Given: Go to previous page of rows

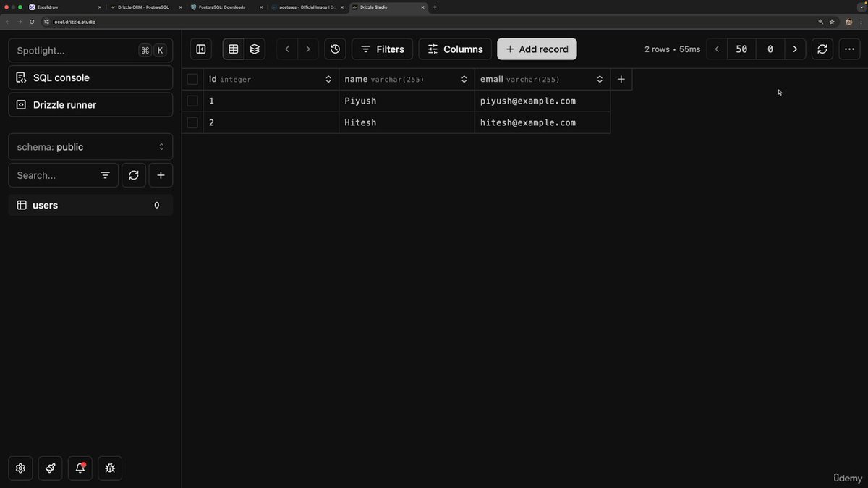Looking at the screenshot, I should [717, 49].
